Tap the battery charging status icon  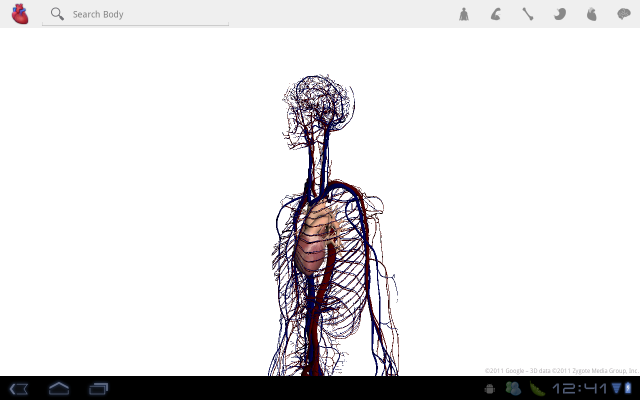pos(628,388)
